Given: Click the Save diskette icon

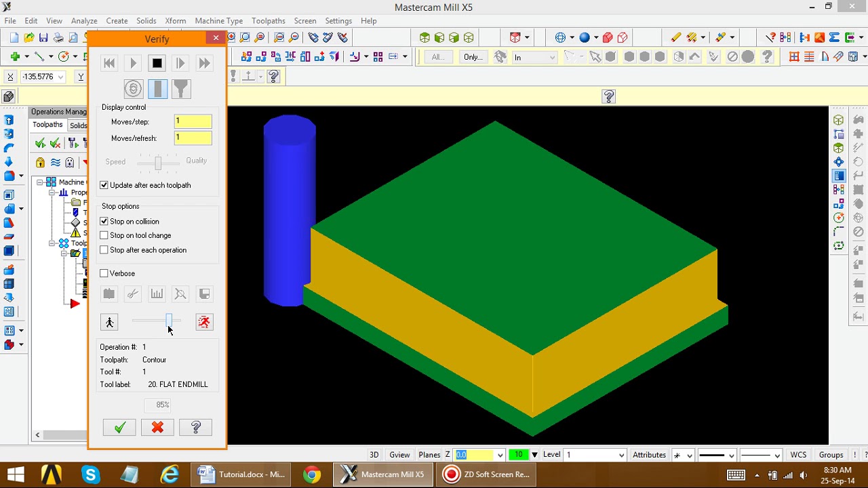Looking at the screenshot, I should pos(43,38).
